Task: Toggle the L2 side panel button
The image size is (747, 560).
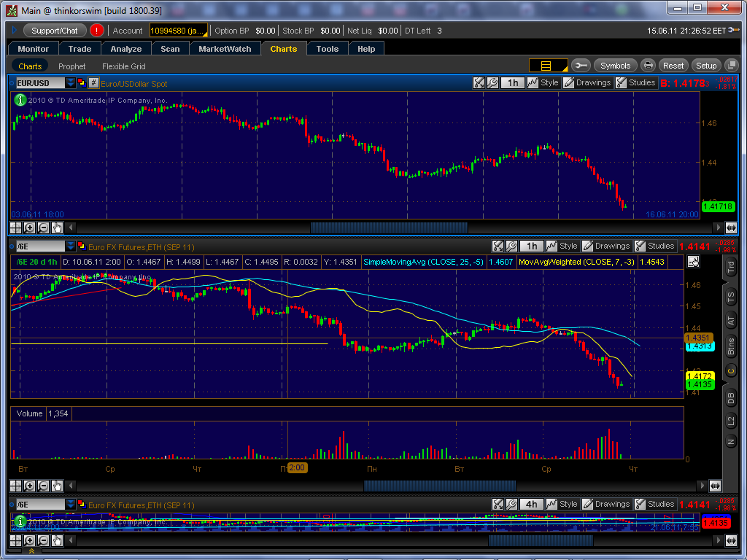Action: point(731,420)
